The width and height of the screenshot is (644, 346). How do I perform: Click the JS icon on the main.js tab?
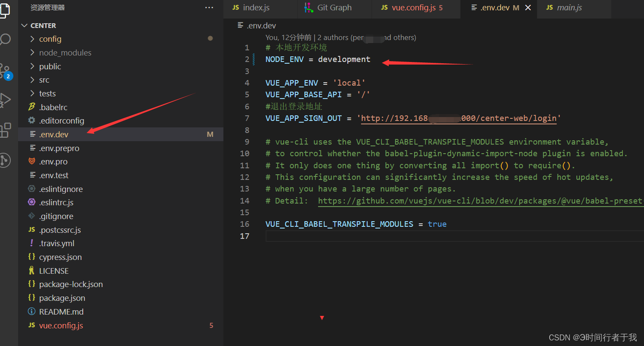coord(549,7)
